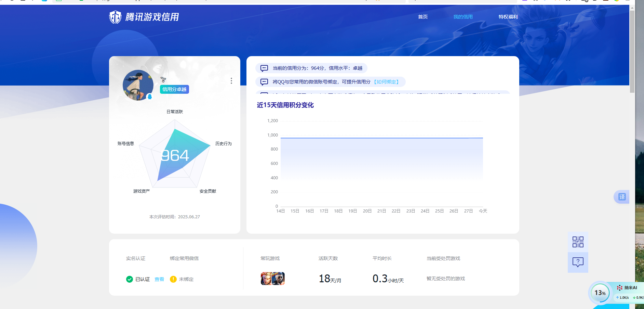The width and height of the screenshot is (644, 309).
Task: Click the 安全贡献 radar axis label
Action: tap(208, 191)
